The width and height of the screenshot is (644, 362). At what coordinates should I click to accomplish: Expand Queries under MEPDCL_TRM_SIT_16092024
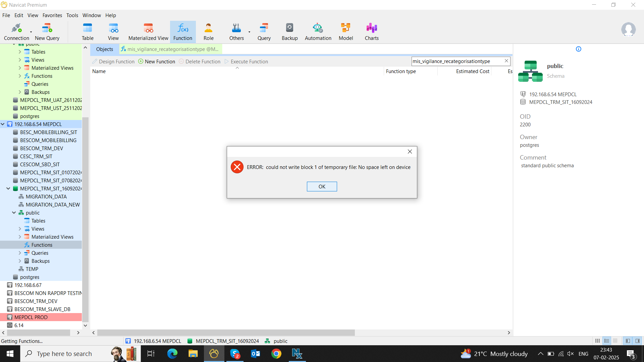tap(20, 253)
